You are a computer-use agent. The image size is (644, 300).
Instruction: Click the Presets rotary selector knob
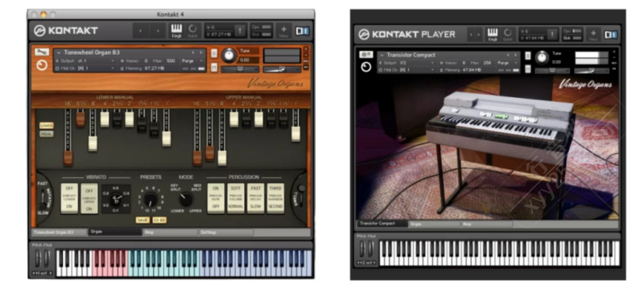tap(151, 199)
